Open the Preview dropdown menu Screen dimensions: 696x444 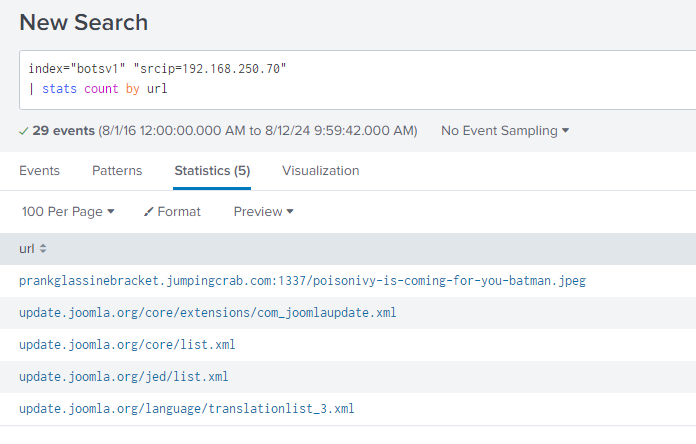[x=263, y=212]
